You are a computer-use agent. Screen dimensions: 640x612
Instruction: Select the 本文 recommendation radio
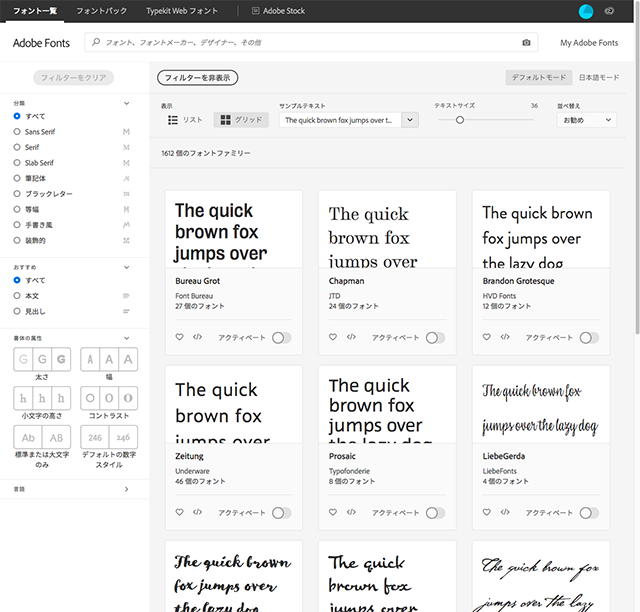(17, 296)
